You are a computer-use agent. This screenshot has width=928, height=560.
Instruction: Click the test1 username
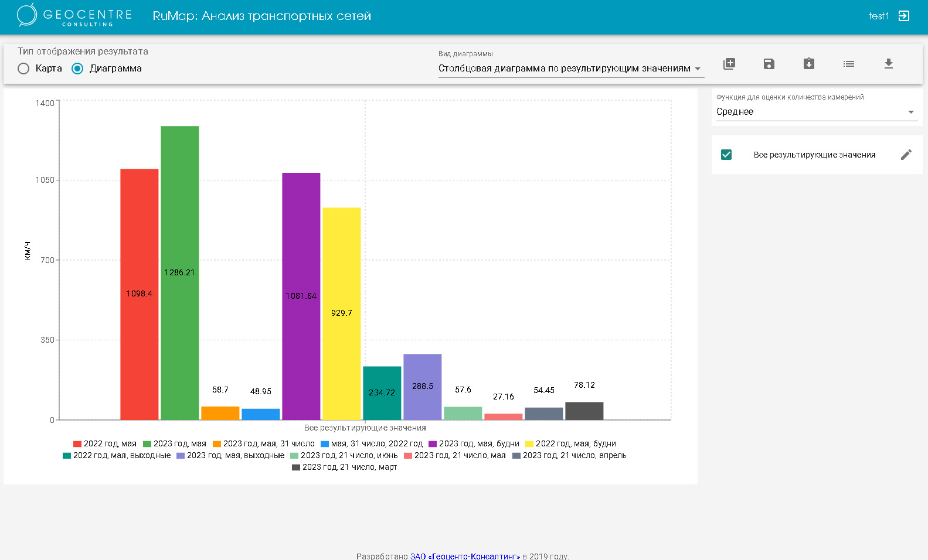pos(879,16)
